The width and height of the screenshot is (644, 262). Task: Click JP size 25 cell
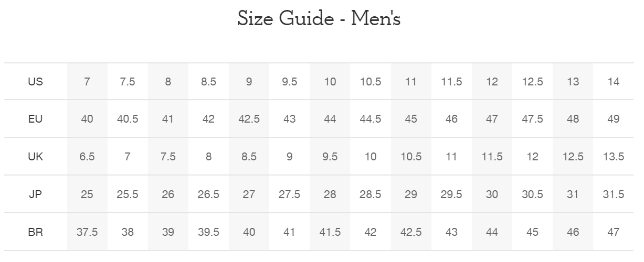[x=87, y=194]
